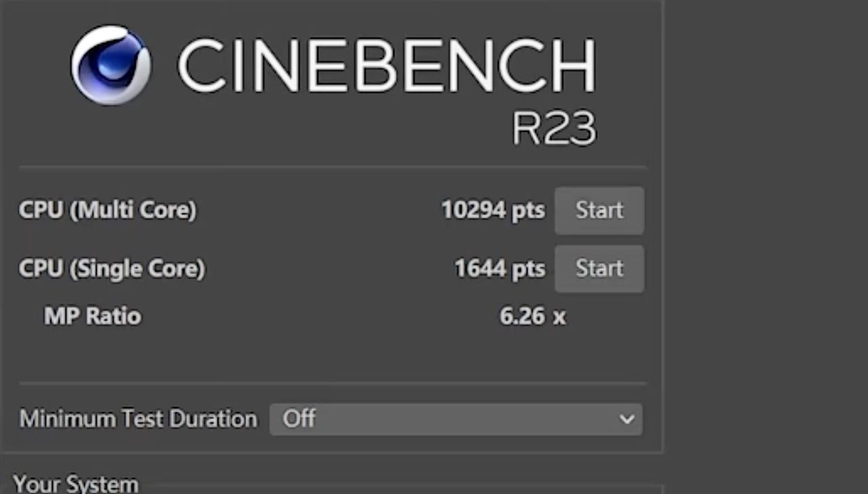Click the Your System section heading

pyautogui.click(x=76, y=484)
